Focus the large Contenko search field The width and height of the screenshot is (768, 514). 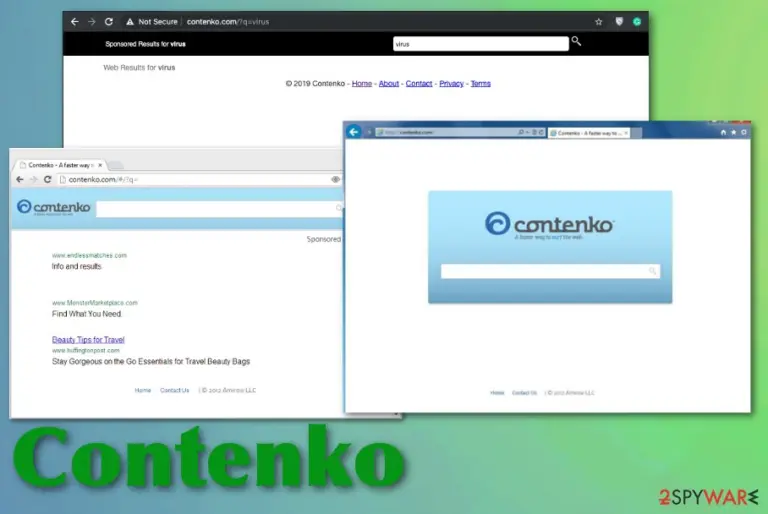pos(550,271)
